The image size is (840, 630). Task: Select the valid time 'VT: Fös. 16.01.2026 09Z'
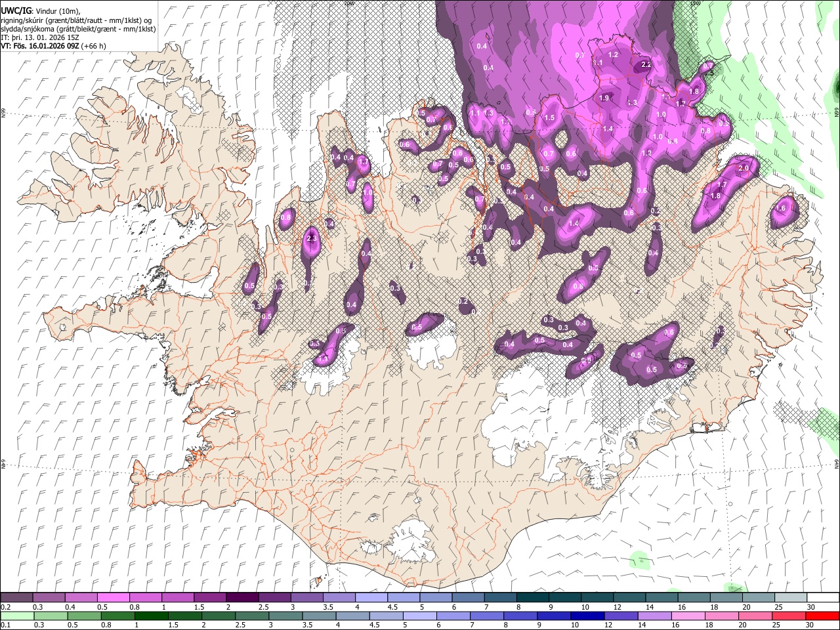coord(41,46)
